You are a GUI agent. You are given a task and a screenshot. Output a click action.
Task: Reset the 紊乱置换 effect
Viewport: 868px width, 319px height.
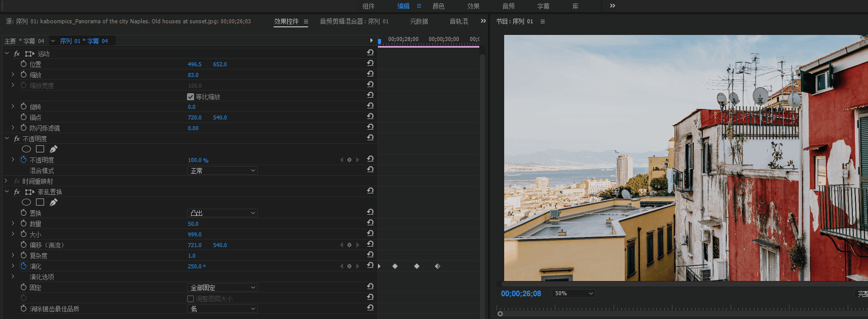click(x=370, y=191)
